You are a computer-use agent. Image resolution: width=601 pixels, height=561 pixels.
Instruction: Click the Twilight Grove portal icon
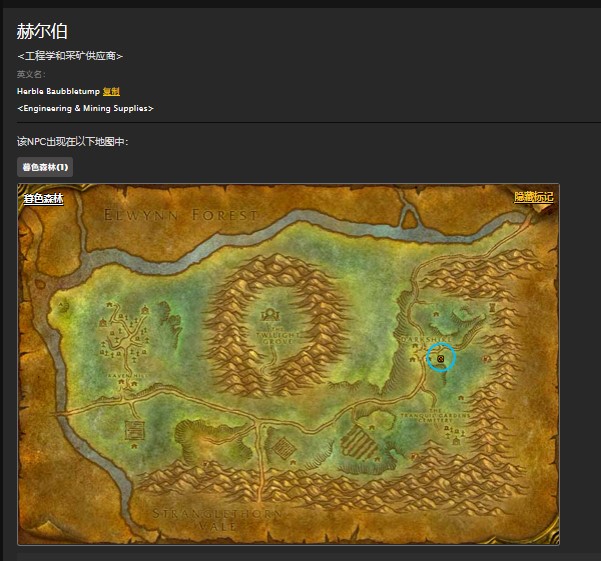point(270,315)
